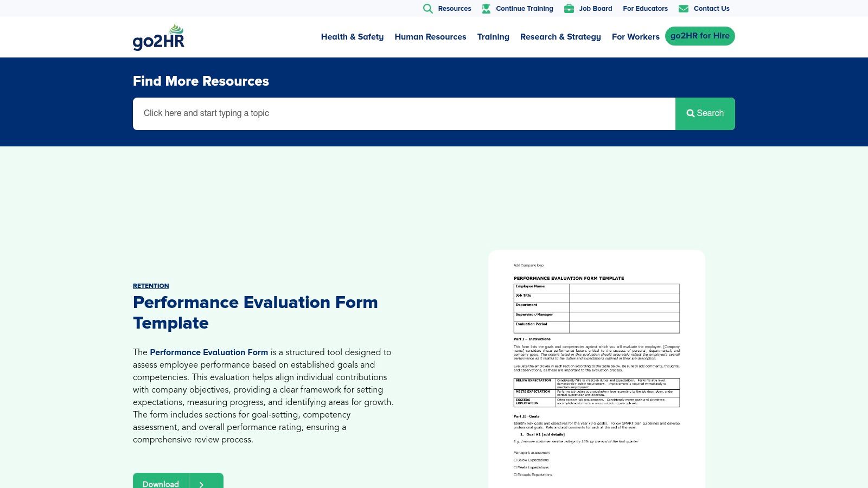Screen dimensions: 868x488
Task: Open the For Educators link
Action: [x=645, y=9]
